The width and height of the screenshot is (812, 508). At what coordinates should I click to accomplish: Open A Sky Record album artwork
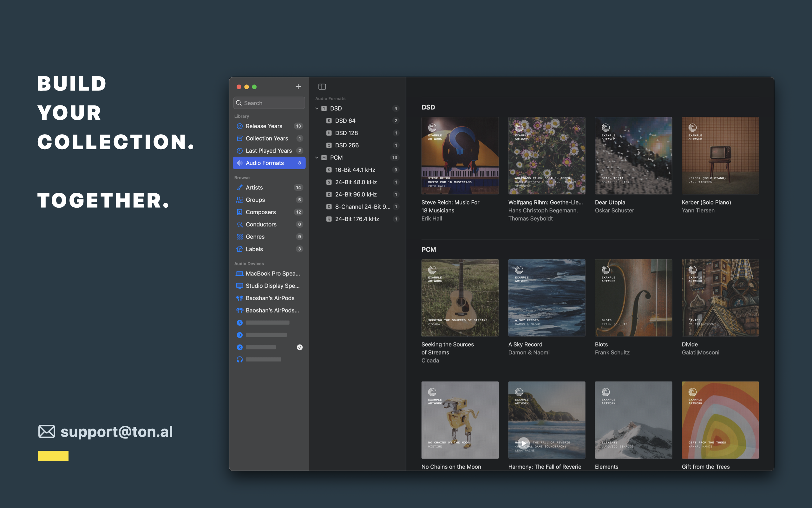pyautogui.click(x=547, y=298)
